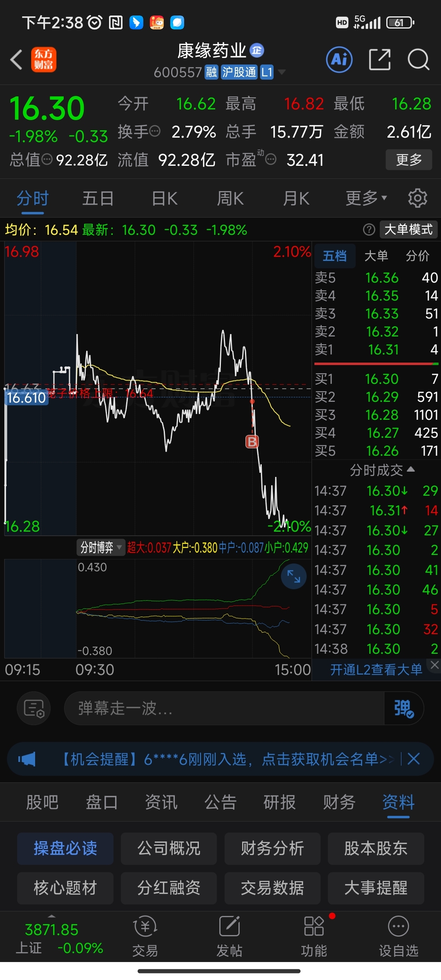Open the 分时博弈 indicator dropdown
This screenshot has width=441, height=980.
(x=100, y=547)
